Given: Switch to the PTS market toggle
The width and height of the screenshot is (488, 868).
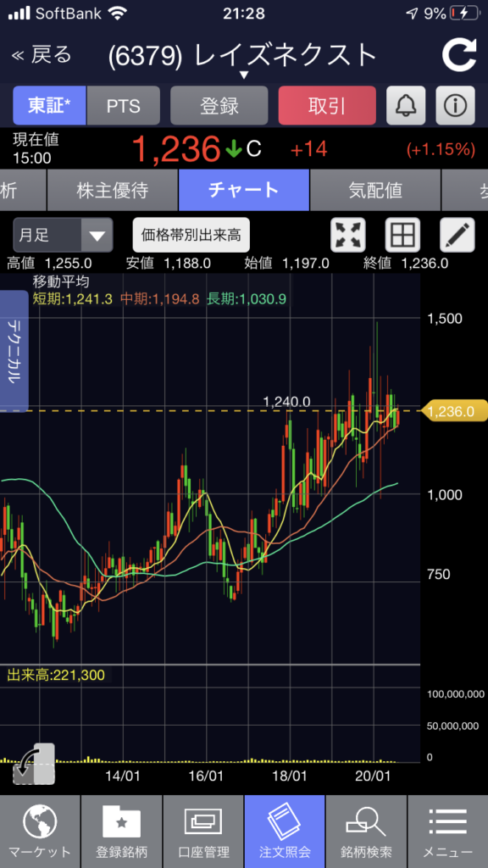Looking at the screenshot, I should click(x=124, y=105).
